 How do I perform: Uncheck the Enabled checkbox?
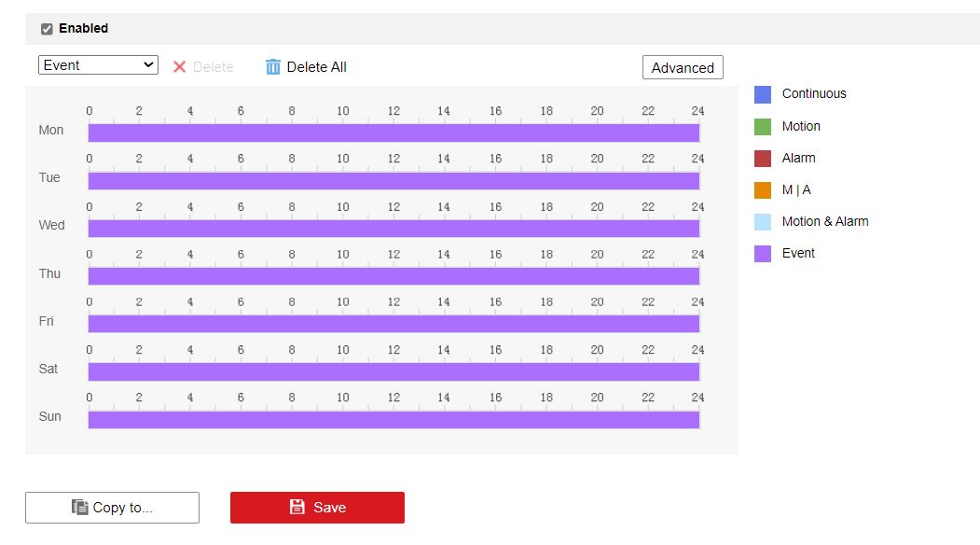click(x=47, y=29)
